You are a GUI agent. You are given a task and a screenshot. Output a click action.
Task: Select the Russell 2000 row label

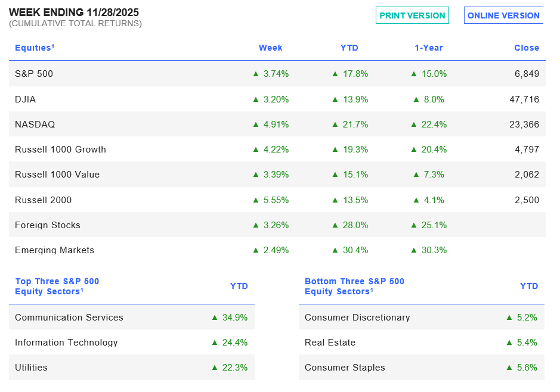(x=43, y=200)
